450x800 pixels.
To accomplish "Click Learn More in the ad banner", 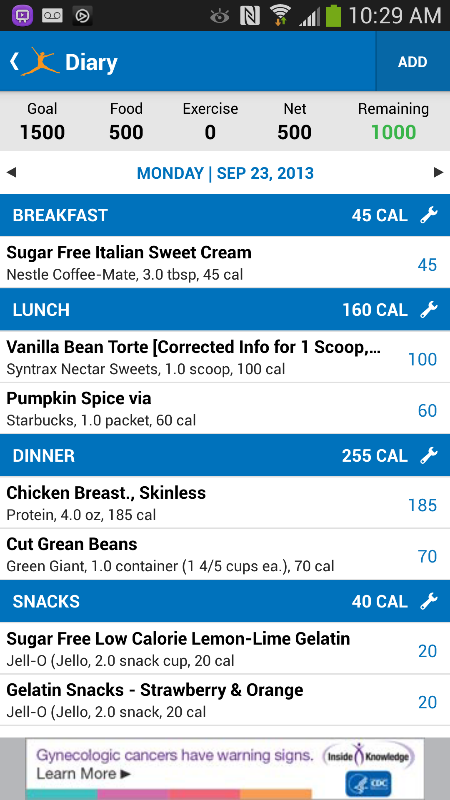I will (84, 773).
